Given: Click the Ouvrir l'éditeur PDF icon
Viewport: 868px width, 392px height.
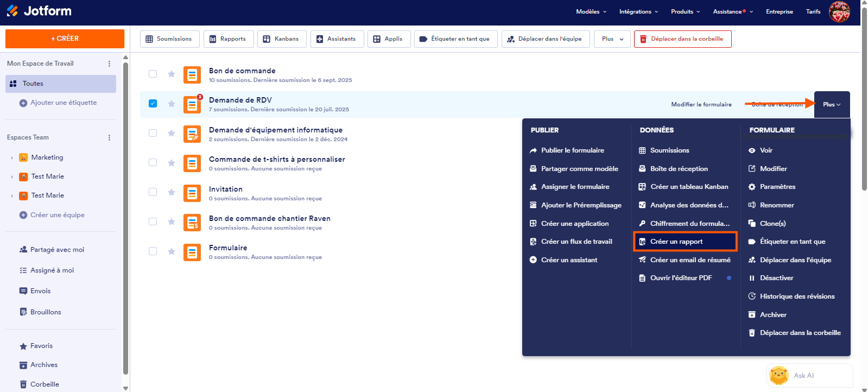Looking at the screenshot, I should click(x=642, y=278).
